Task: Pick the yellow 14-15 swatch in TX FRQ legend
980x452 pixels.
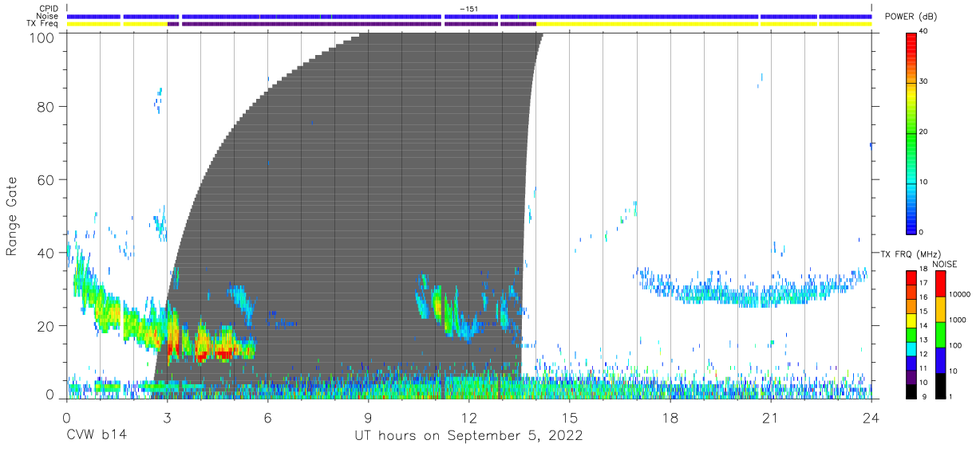Action: [x=911, y=320]
